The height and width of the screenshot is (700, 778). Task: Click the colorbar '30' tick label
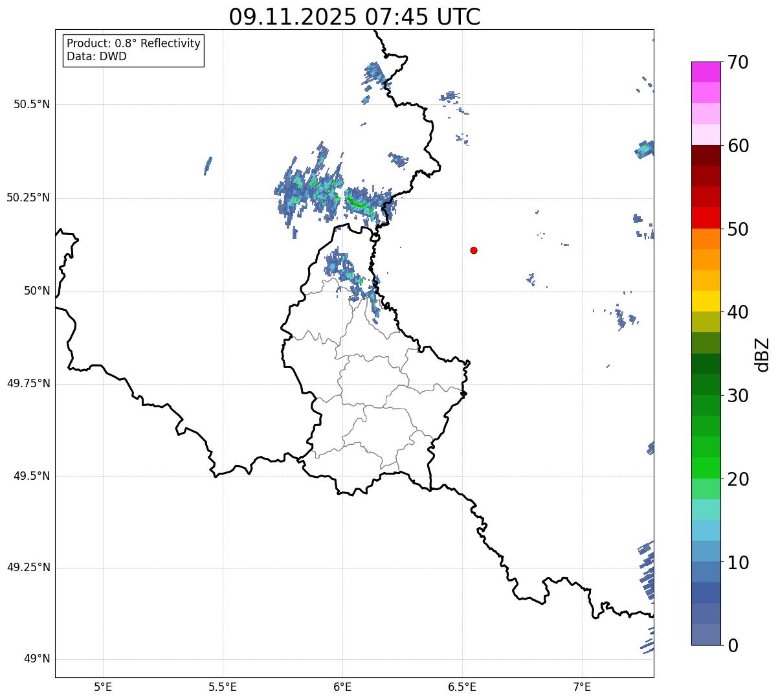738,396
